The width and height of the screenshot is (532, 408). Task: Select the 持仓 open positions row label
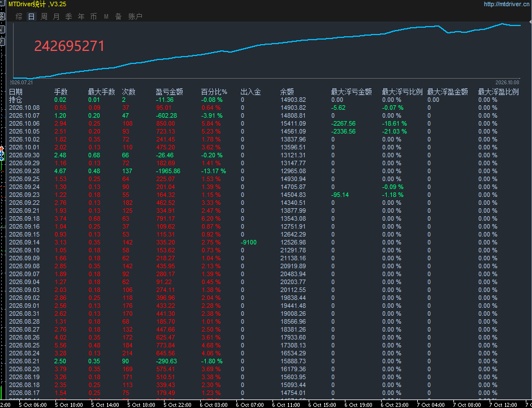point(15,100)
